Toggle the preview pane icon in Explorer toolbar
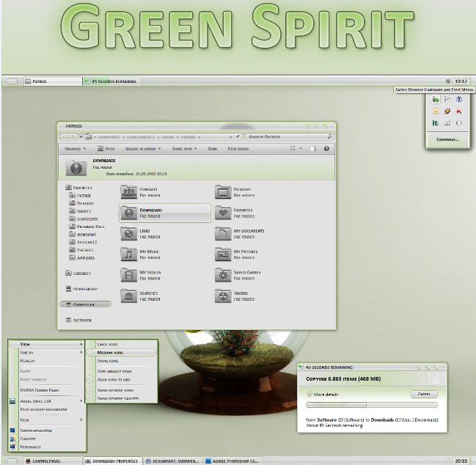 click(x=313, y=149)
